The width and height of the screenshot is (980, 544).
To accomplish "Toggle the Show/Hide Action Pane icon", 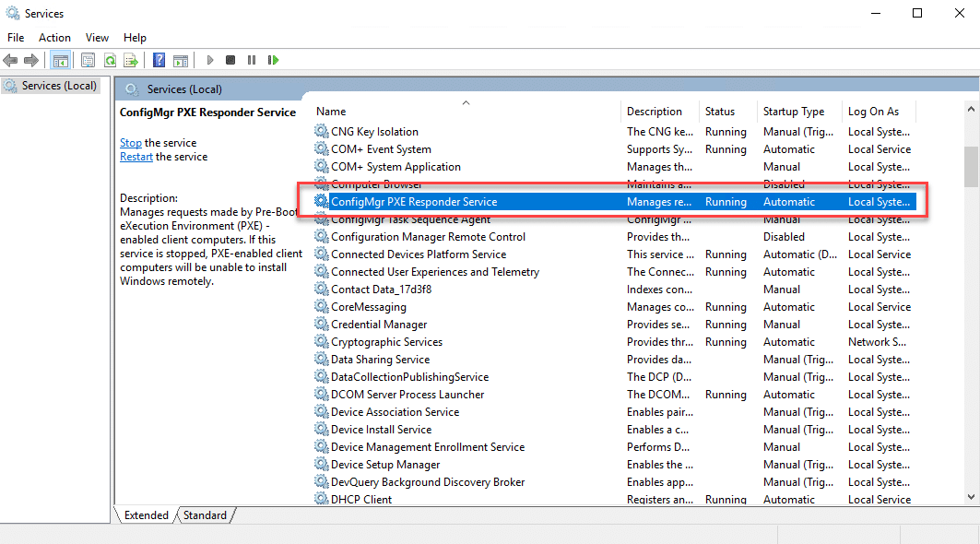I will [181, 60].
